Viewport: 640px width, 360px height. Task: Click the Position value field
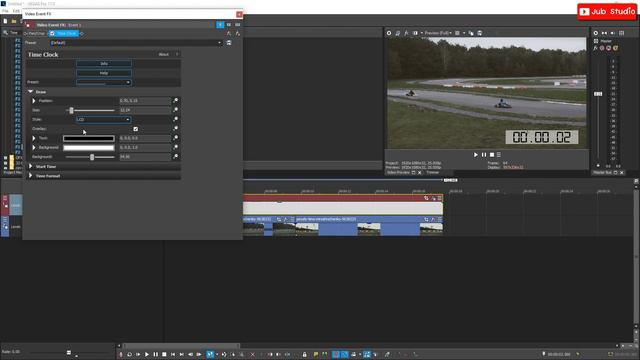[x=145, y=101]
